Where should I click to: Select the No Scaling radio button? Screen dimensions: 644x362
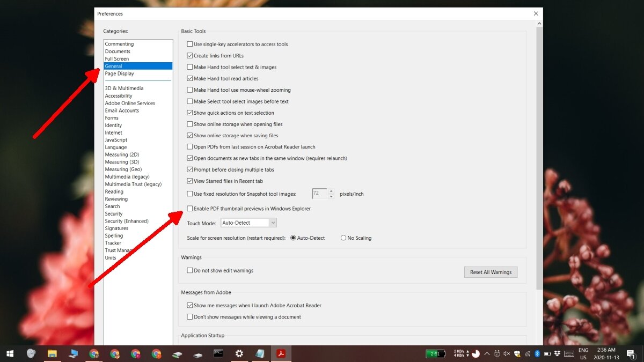pos(343,238)
